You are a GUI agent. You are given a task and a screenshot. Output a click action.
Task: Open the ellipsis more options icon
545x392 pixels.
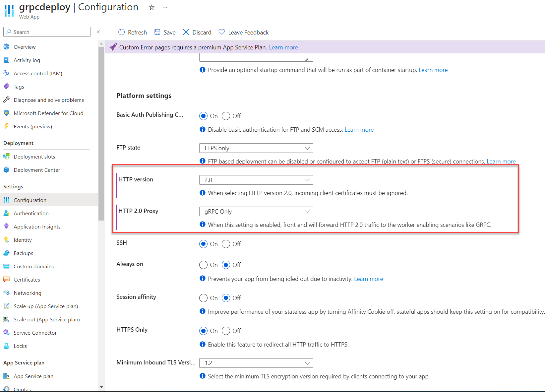point(165,7)
